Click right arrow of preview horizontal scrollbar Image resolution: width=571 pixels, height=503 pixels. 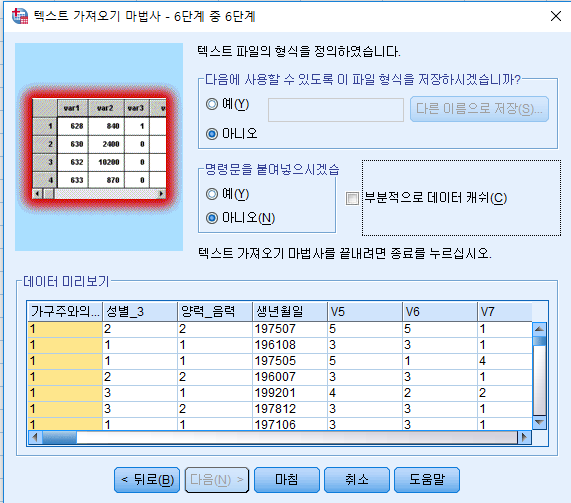524,437
